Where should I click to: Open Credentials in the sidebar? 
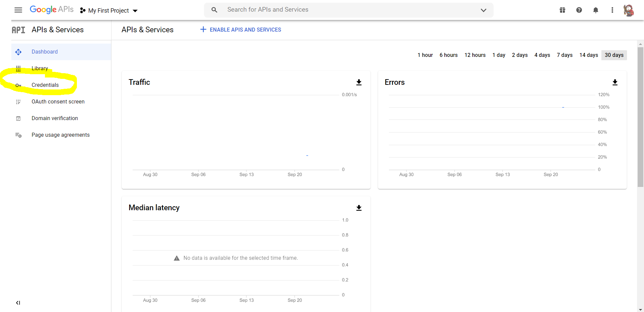[45, 85]
